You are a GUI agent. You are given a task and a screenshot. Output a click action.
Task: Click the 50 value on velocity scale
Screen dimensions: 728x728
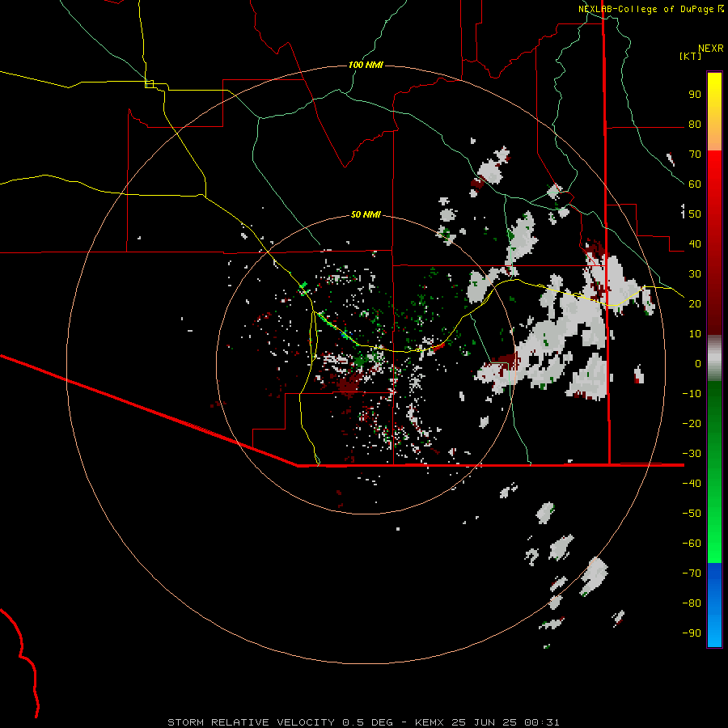click(695, 214)
